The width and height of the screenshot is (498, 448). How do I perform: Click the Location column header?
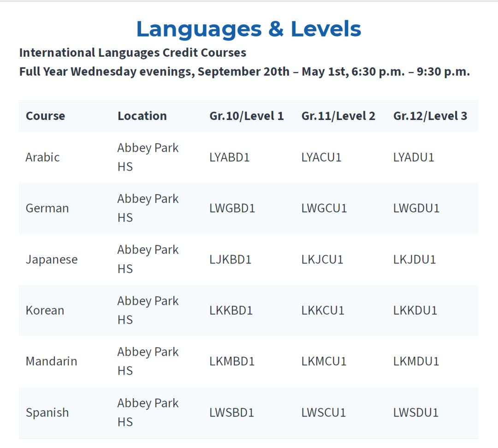click(142, 116)
